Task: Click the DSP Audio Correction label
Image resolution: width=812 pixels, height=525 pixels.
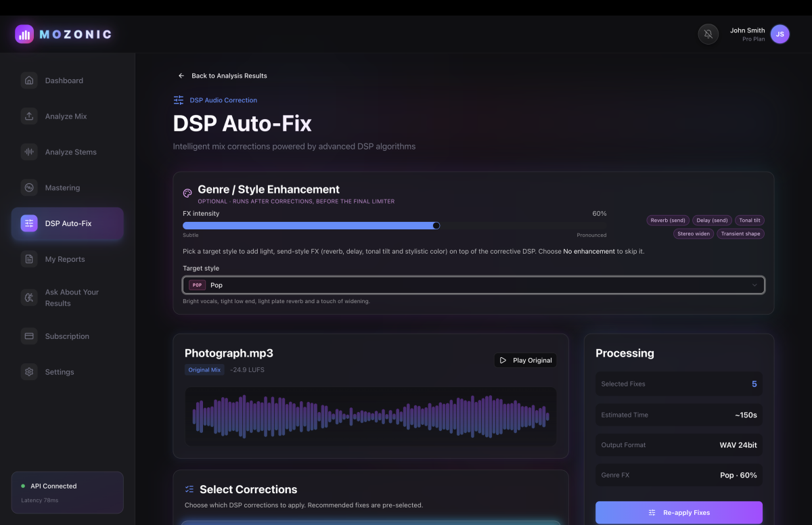Action: 223,100
